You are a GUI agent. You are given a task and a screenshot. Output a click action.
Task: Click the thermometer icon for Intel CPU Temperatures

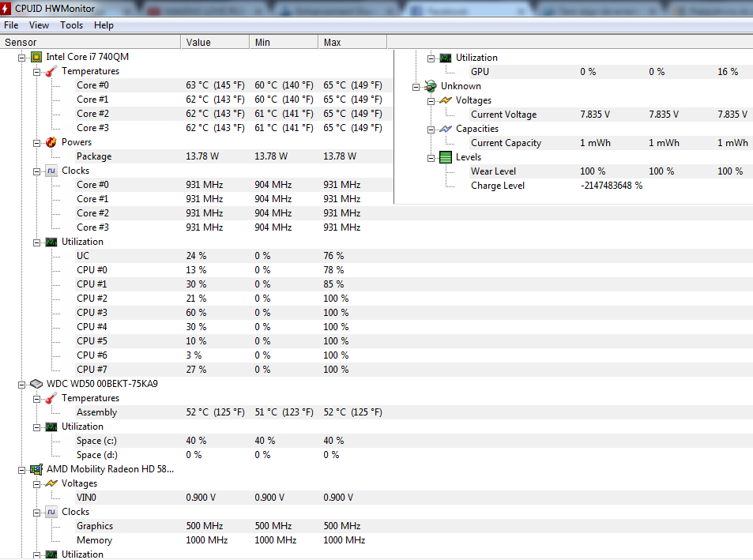pyautogui.click(x=51, y=72)
